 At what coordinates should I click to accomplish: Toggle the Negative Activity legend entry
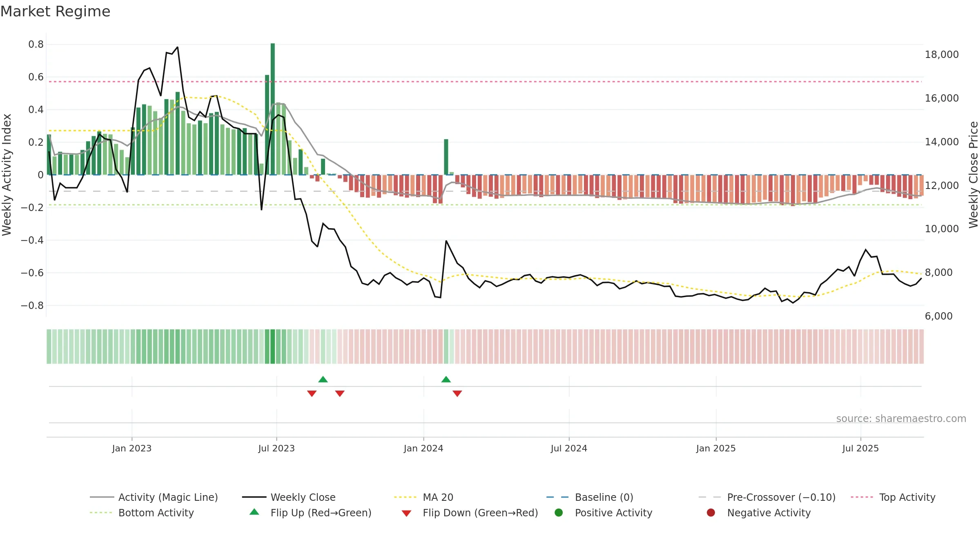[758, 513]
